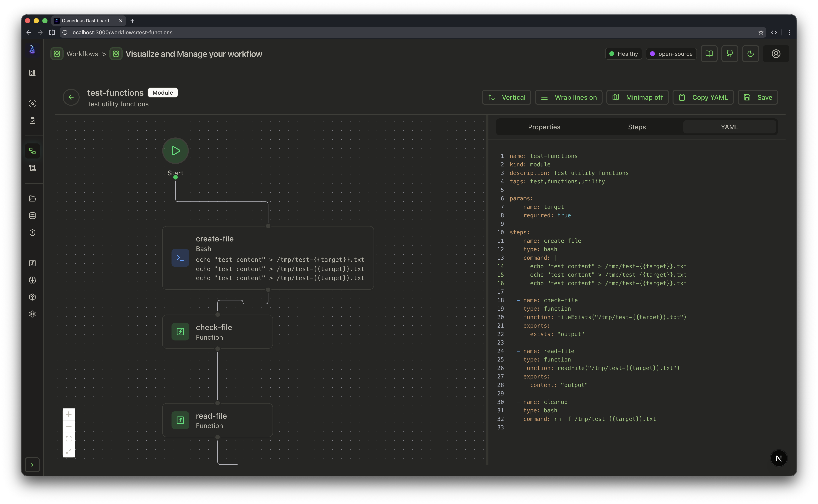Image resolution: width=818 pixels, height=504 pixels.
Task: Click the scan/search sidebar icon
Action: (x=32, y=103)
